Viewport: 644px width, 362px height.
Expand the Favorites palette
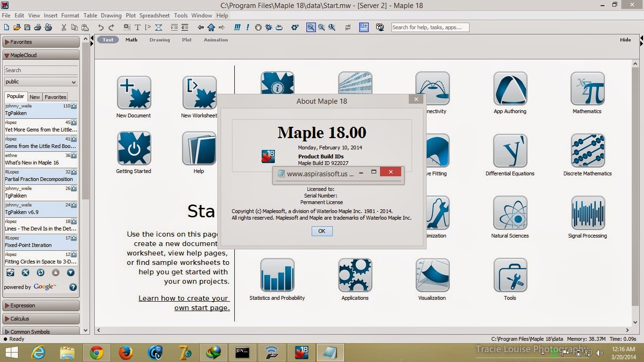[41, 42]
